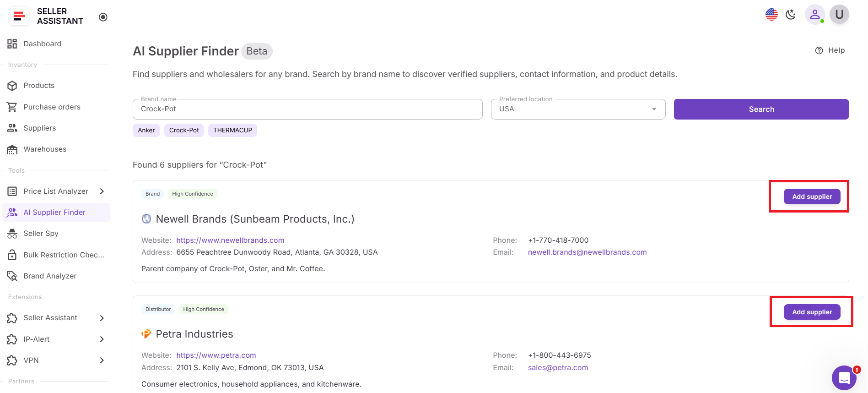Click address 2101 S. Kelly Ave
Image resolution: width=868 pixels, height=393 pixels.
(x=250, y=367)
